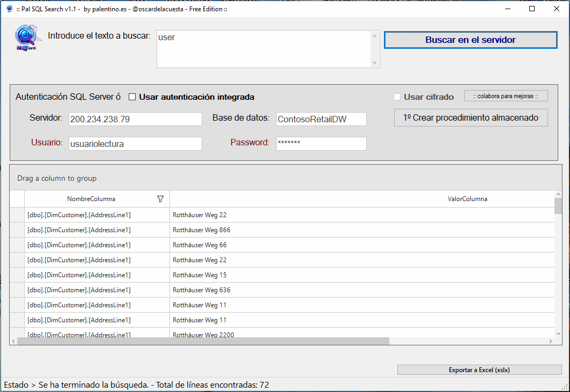This screenshot has height=392, width=570.
Task: Focus the Servidor input field
Action: pyautogui.click(x=135, y=119)
